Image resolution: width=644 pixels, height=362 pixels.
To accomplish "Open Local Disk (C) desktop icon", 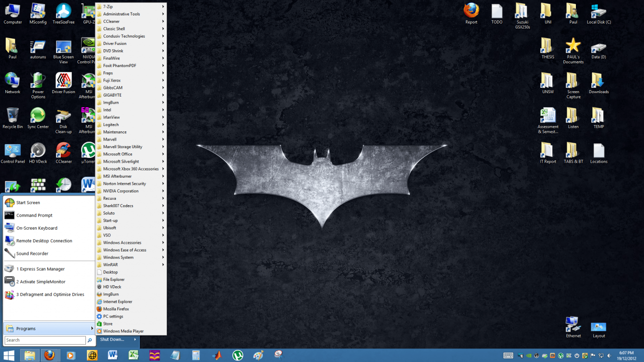I will click(x=599, y=14).
